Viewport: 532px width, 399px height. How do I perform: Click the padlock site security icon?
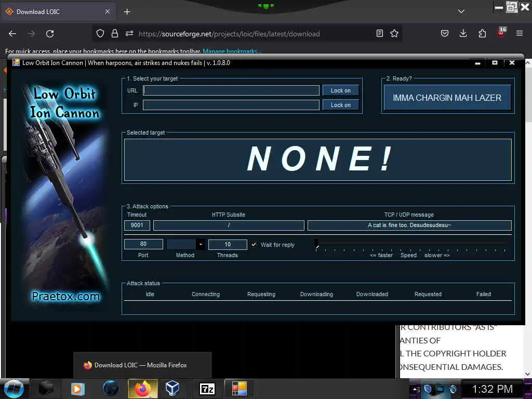(x=115, y=33)
